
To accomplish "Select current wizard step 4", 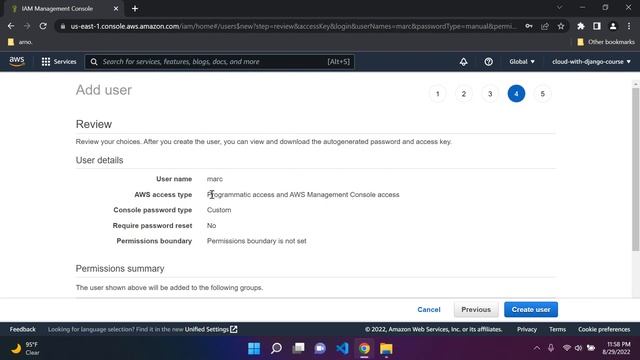I will click(x=516, y=94).
